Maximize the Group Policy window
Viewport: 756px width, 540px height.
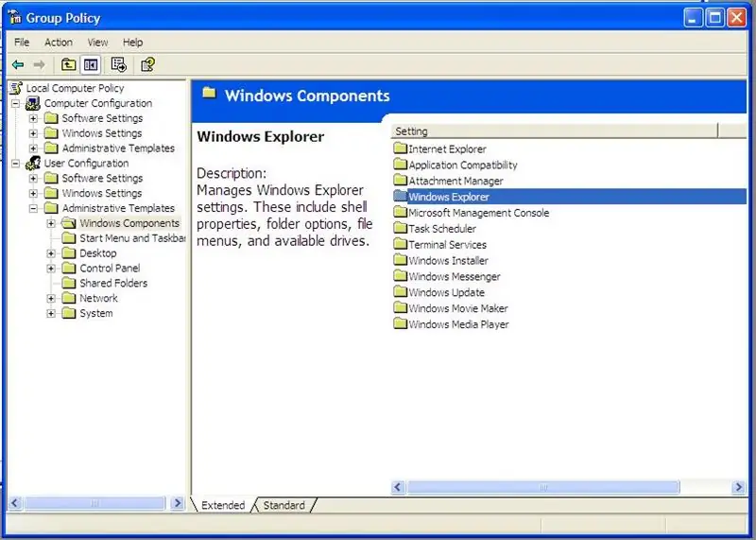[x=715, y=18]
